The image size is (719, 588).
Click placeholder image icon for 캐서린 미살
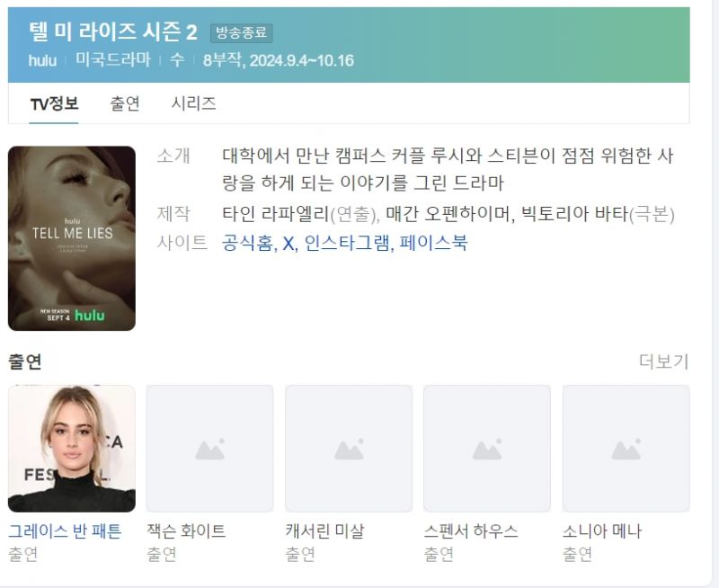coord(349,449)
